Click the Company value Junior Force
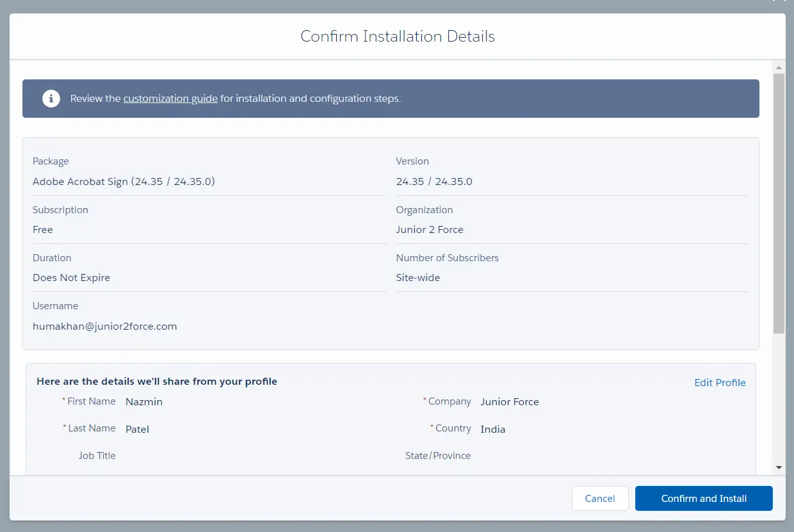Screen dimensions: 794x532 (x=510, y=402)
